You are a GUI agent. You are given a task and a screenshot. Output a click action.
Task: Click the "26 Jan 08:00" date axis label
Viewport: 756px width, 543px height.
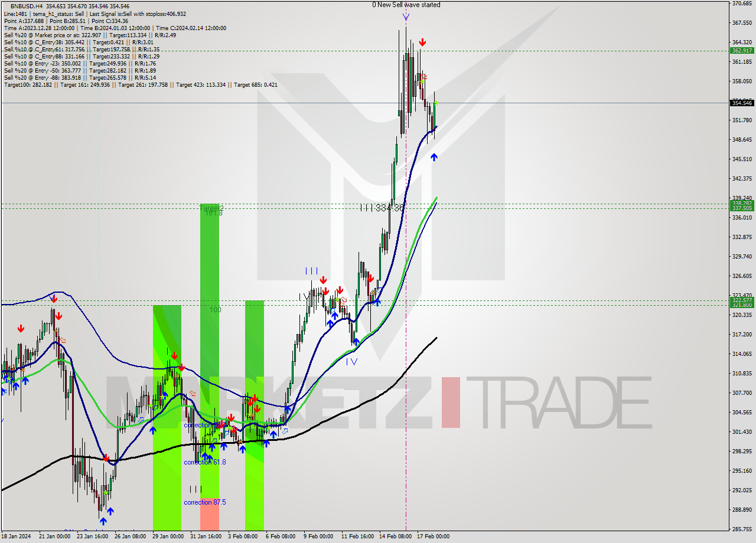pos(130,537)
